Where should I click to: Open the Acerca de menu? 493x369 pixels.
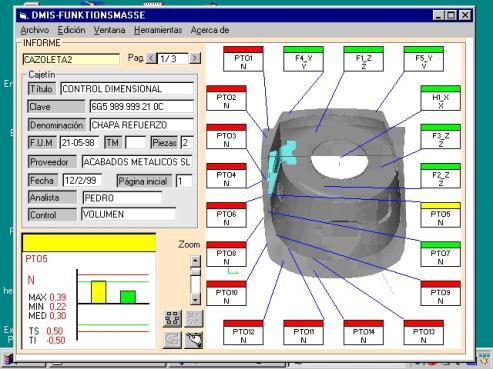(x=210, y=30)
